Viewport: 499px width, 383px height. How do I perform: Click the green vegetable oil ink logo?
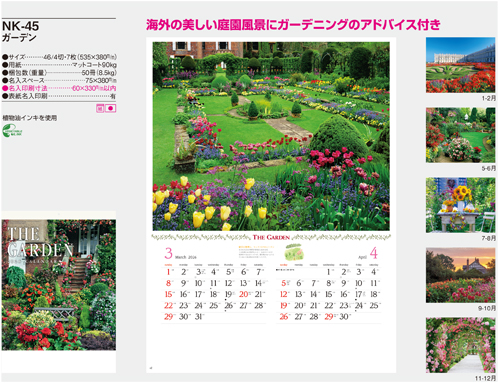(12, 131)
